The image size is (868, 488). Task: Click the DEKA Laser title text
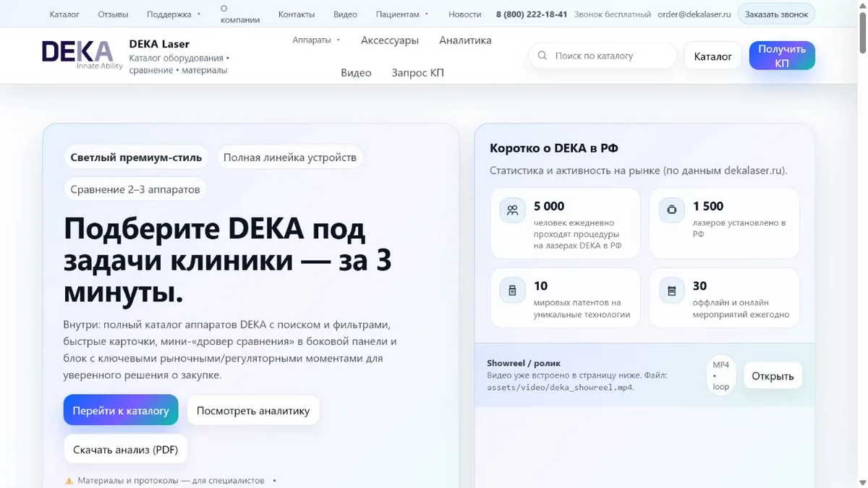click(159, 43)
